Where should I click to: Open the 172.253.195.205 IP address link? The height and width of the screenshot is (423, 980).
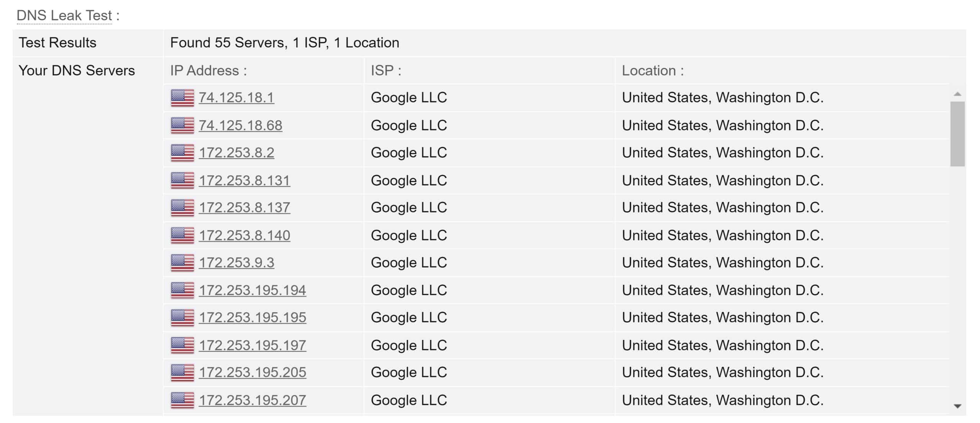tap(252, 372)
